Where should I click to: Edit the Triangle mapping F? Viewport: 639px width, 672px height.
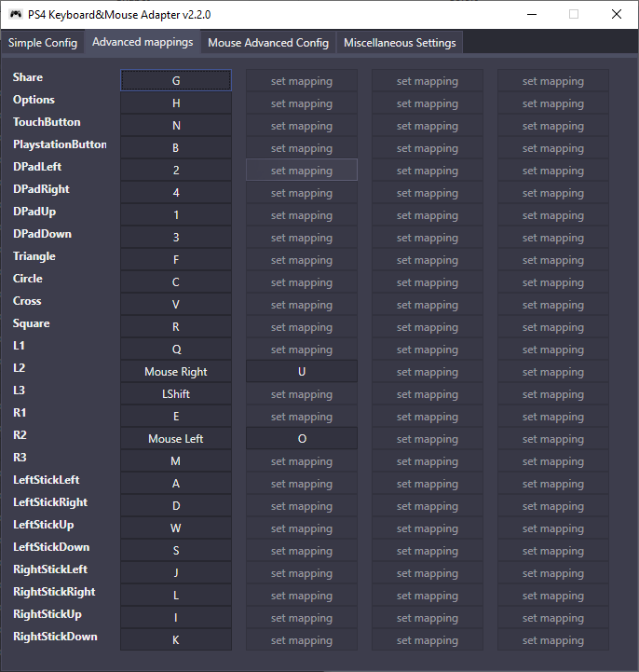pos(176,259)
